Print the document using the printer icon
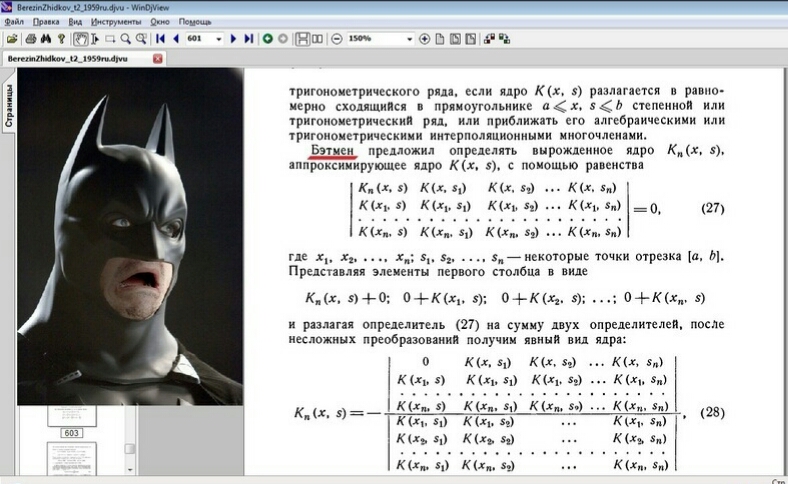Image resolution: width=788 pixels, height=484 pixels. click(x=31, y=39)
